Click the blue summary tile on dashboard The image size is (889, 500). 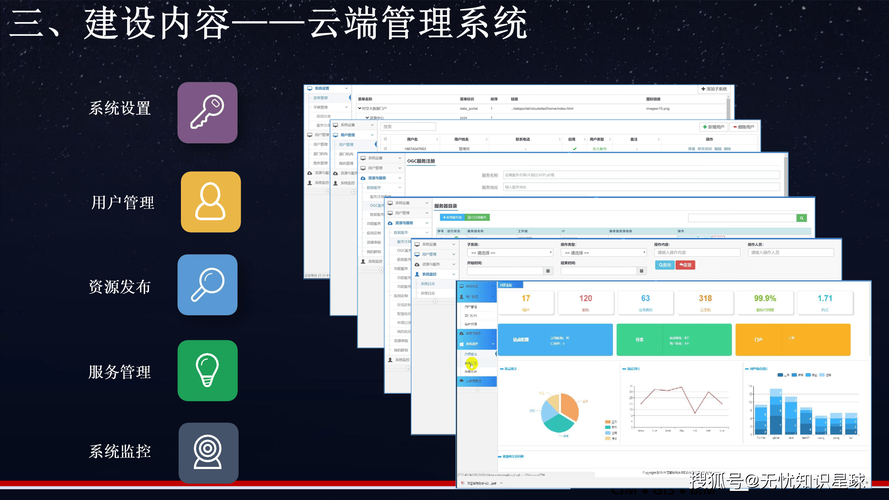tap(555, 340)
